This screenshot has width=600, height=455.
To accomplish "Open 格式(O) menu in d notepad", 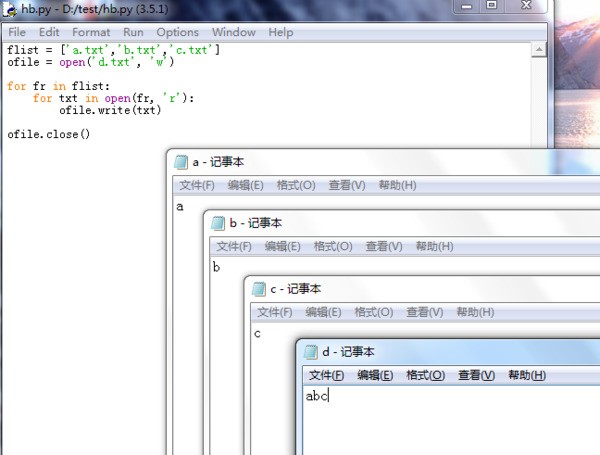I will tap(426, 375).
